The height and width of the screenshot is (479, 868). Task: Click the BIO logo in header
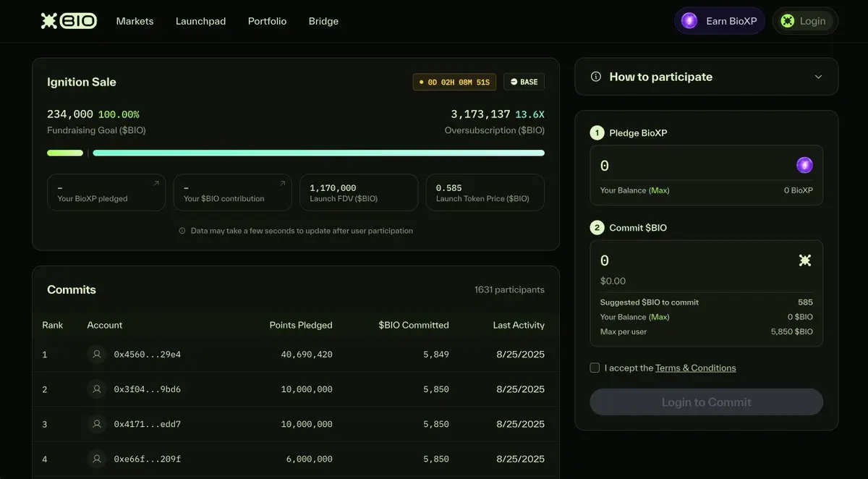pyautogui.click(x=69, y=21)
